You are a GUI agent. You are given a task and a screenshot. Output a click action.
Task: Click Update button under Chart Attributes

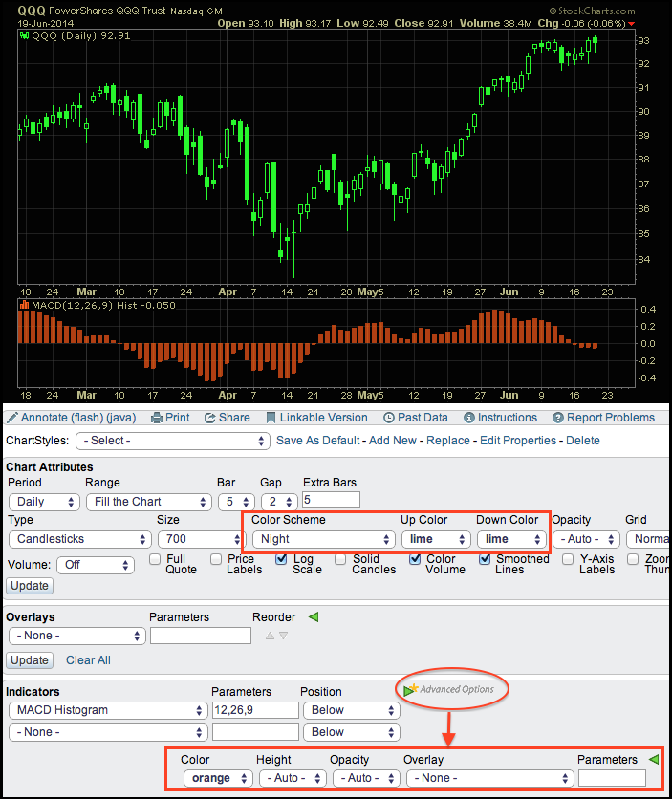pyautogui.click(x=30, y=586)
